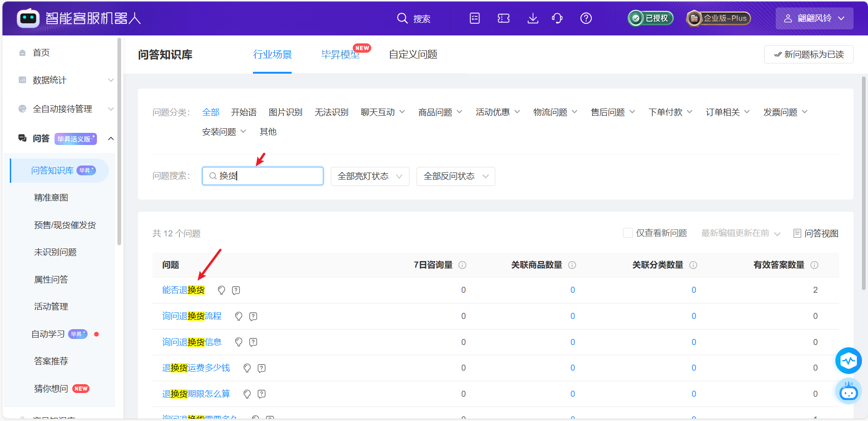Open 预售/现货催发货 sidebar item

point(65,225)
